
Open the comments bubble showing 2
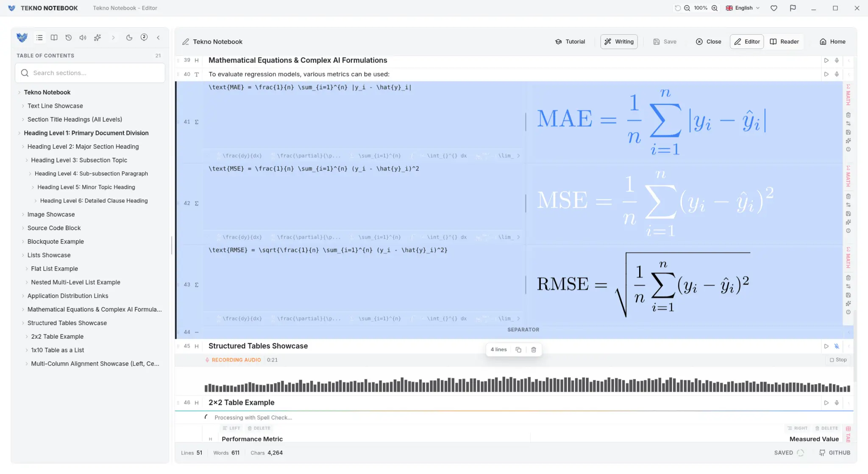point(144,37)
